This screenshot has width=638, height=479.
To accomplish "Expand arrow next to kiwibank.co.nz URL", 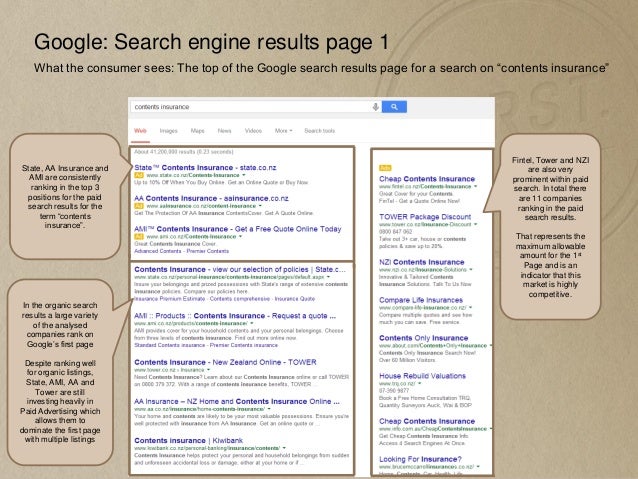I will click(284, 448).
